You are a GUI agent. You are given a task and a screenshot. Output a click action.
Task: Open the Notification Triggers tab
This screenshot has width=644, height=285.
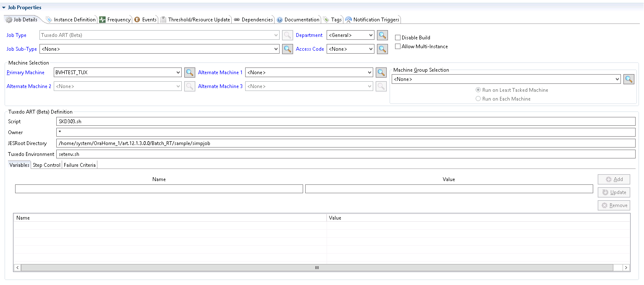tap(372, 20)
